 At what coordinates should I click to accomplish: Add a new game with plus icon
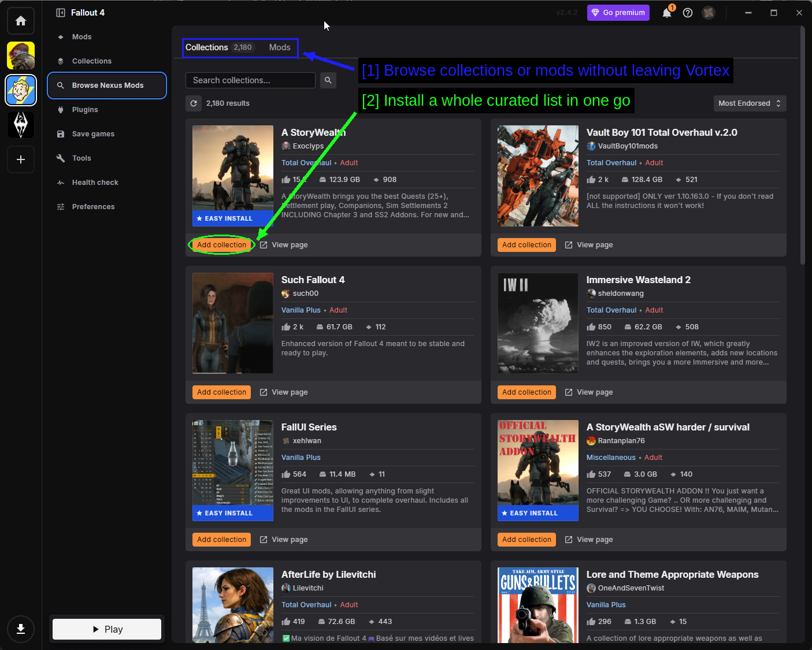point(21,159)
